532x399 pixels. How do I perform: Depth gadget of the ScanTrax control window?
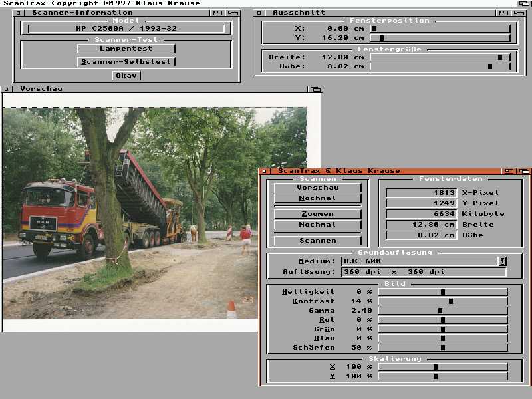click(524, 171)
